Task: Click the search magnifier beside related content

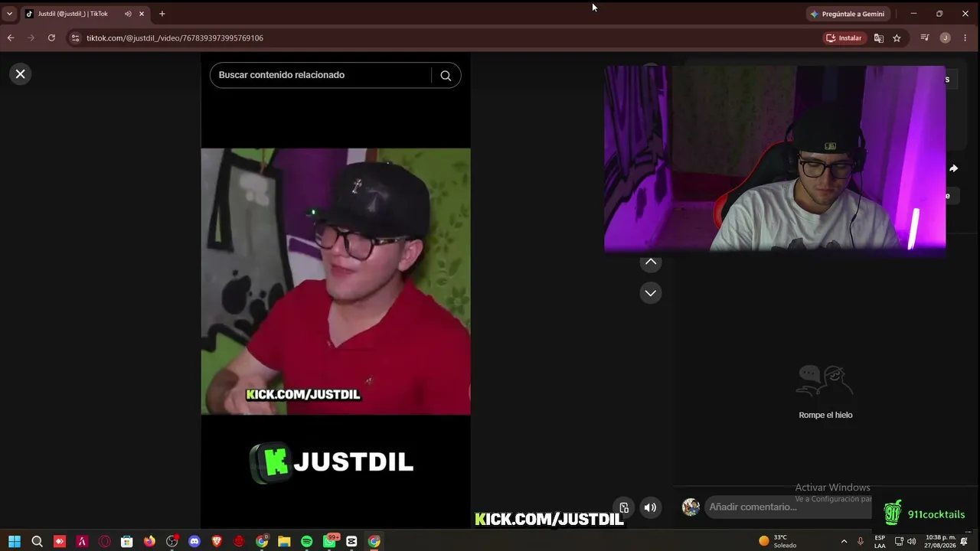Action: (446, 75)
